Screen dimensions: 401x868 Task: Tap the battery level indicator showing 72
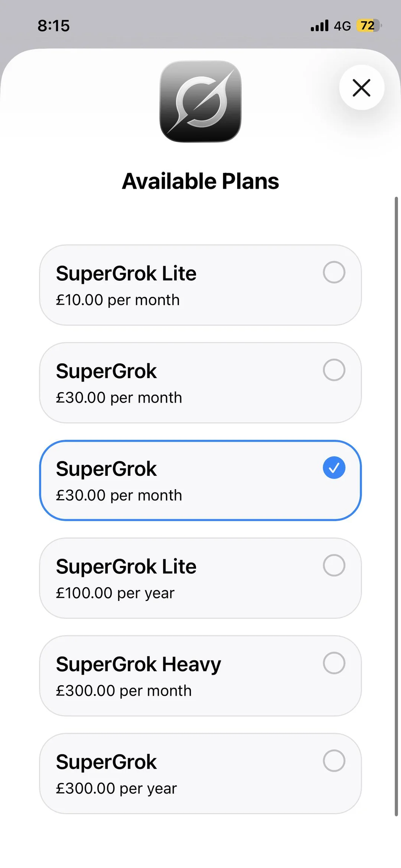pos(369,26)
